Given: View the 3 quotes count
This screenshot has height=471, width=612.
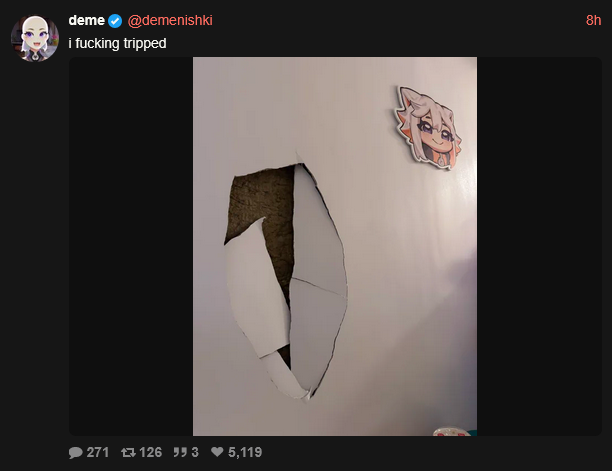Looking at the screenshot, I should point(195,452).
